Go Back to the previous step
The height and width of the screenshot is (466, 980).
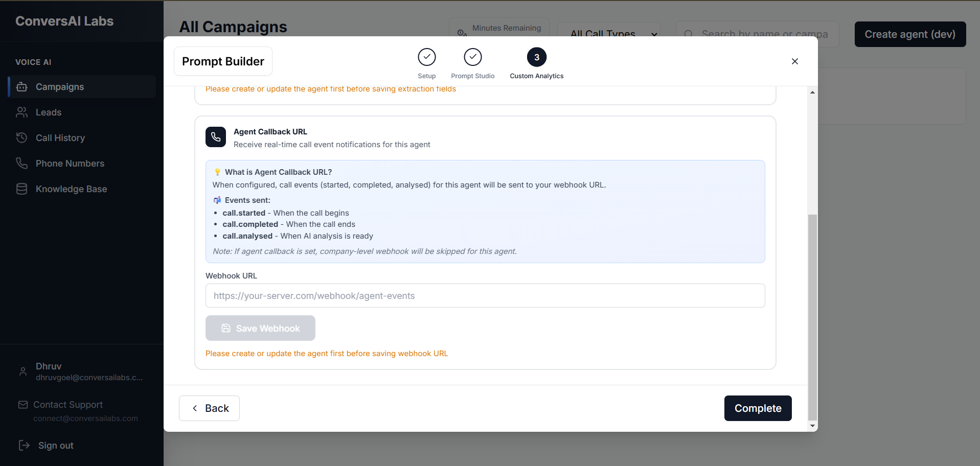pyautogui.click(x=209, y=408)
